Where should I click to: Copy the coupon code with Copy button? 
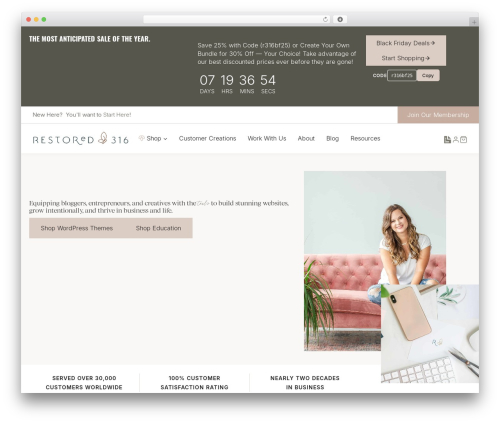[428, 75]
